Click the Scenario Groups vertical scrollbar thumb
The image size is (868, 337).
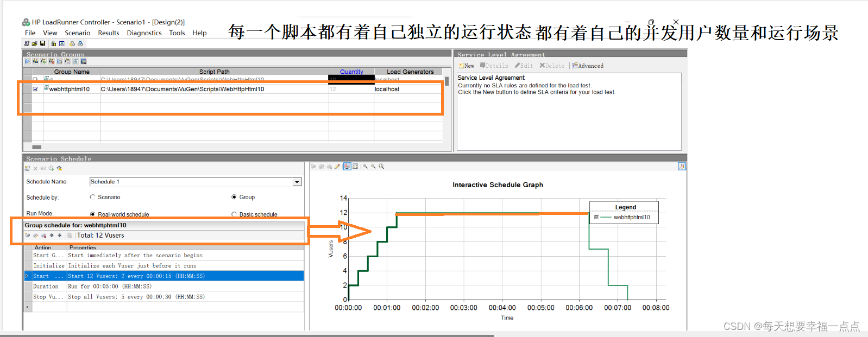(x=446, y=81)
